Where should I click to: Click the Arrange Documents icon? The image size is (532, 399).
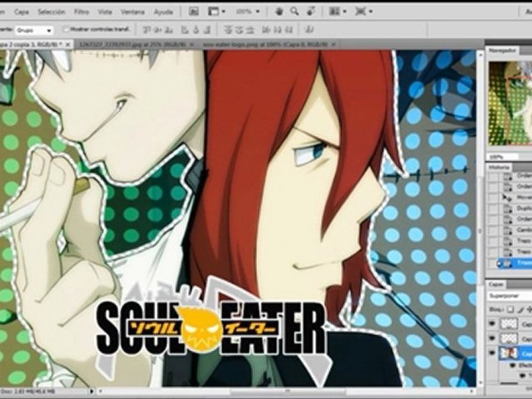[335, 12]
